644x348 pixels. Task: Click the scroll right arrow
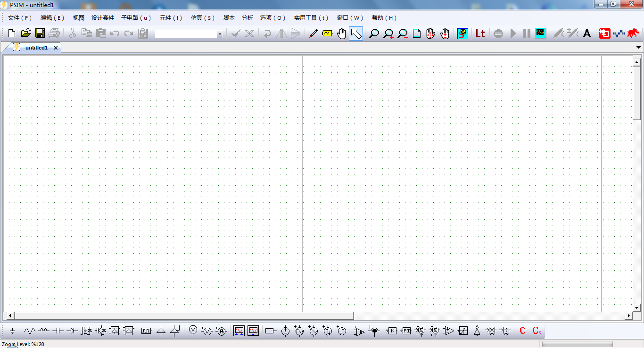click(x=628, y=315)
